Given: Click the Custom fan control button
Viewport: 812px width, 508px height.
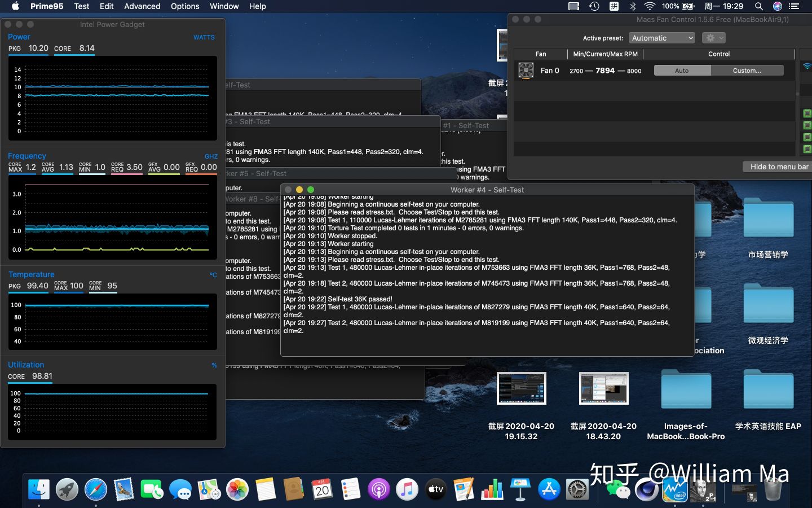Looking at the screenshot, I should [x=747, y=70].
